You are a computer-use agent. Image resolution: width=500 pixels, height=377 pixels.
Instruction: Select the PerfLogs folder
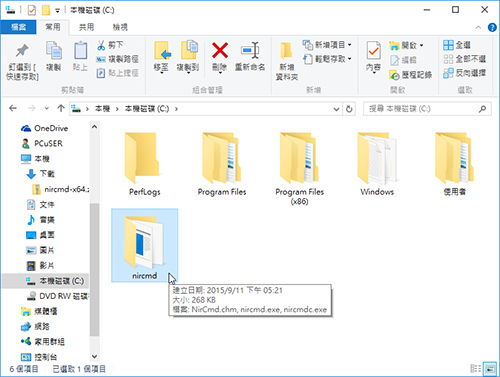click(x=144, y=164)
